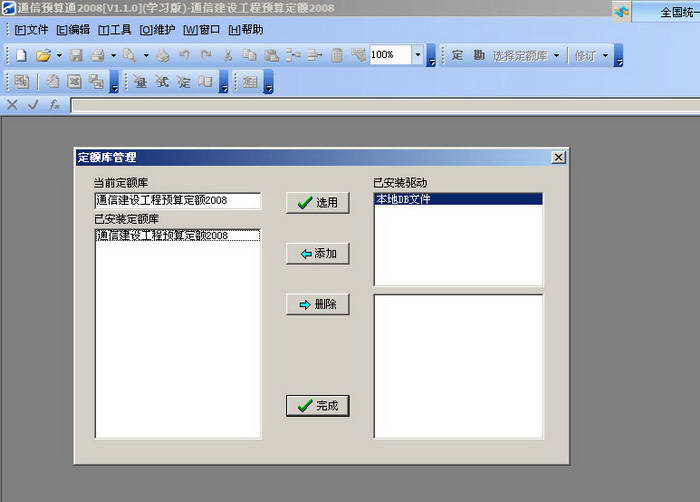Viewport: 700px width, 502px height.
Task: Click the 删除 button in dialog
Action: pyautogui.click(x=317, y=304)
